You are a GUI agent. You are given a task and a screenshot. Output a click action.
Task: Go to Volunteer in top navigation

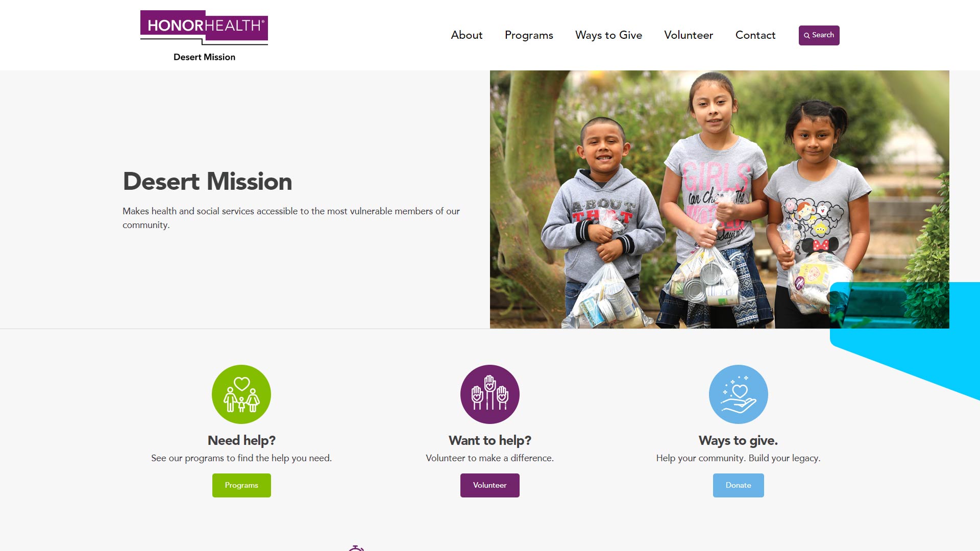tap(689, 35)
